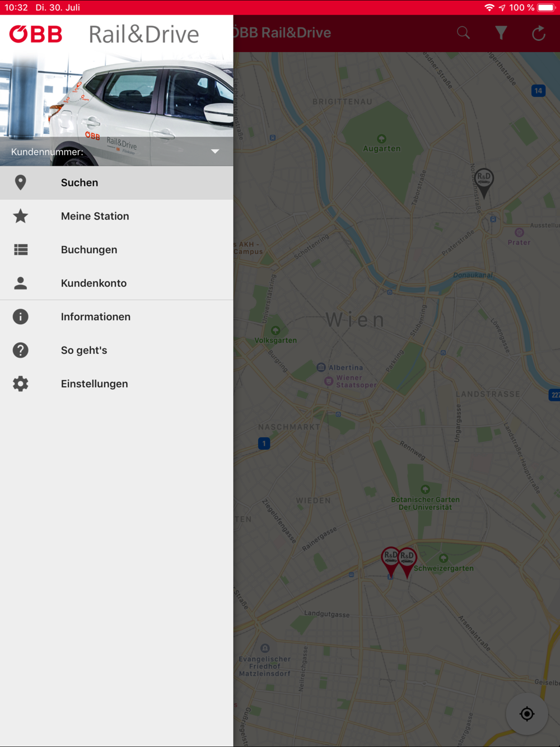Open the Informationen menu entry
Viewport: 560px width, 747px height.
116,317
